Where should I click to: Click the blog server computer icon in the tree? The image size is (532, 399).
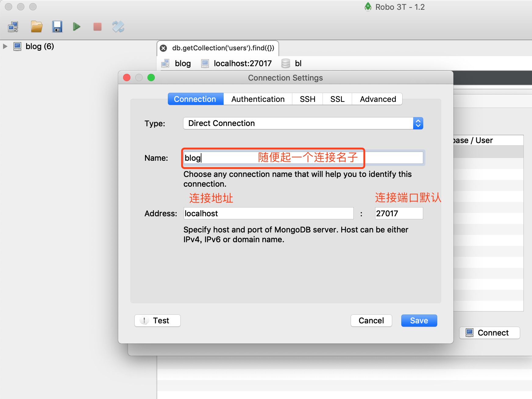point(17,46)
